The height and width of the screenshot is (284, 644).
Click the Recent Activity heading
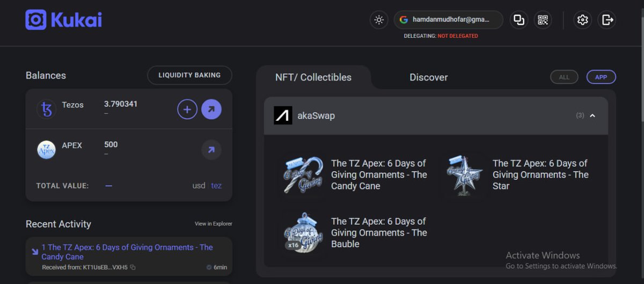pos(58,224)
